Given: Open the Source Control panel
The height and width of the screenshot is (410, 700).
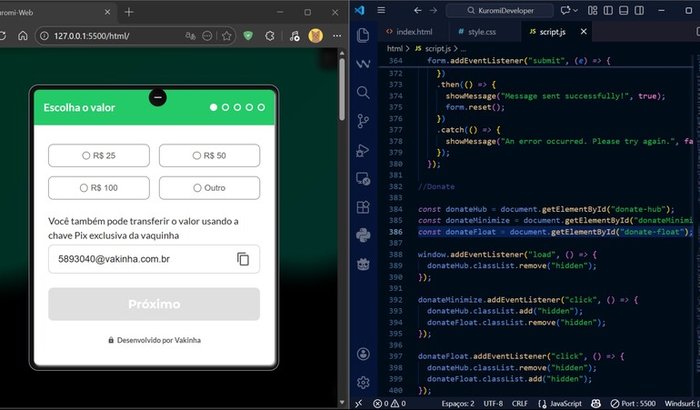Looking at the screenshot, I should (364, 122).
